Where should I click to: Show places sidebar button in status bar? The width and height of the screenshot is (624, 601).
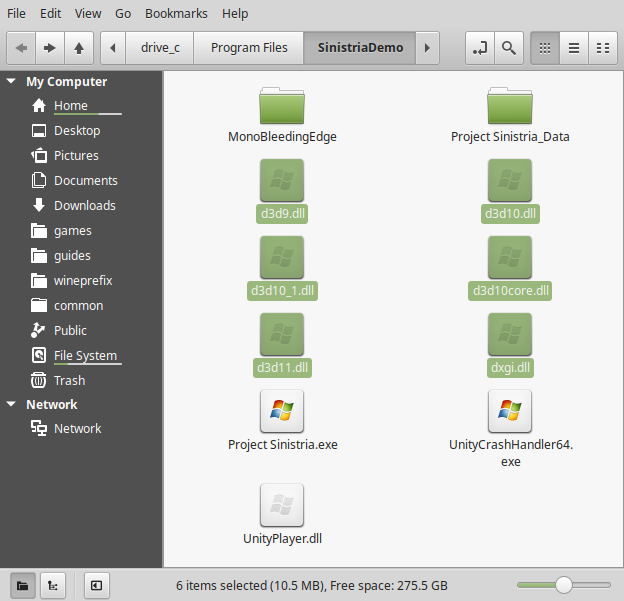(x=23, y=585)
